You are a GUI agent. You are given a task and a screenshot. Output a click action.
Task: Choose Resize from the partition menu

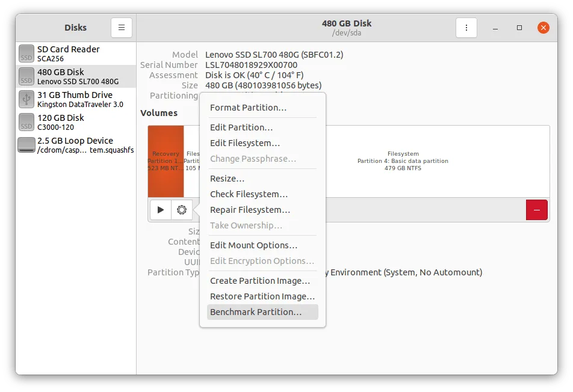point(227,178)
